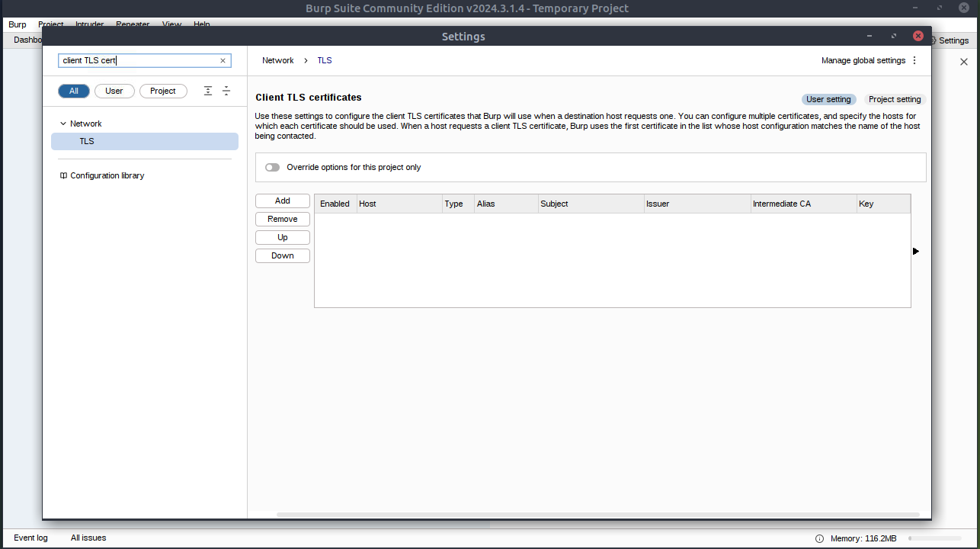Open the Manage global settings kebab menu
980x549 pixels.
pos(914,60)
